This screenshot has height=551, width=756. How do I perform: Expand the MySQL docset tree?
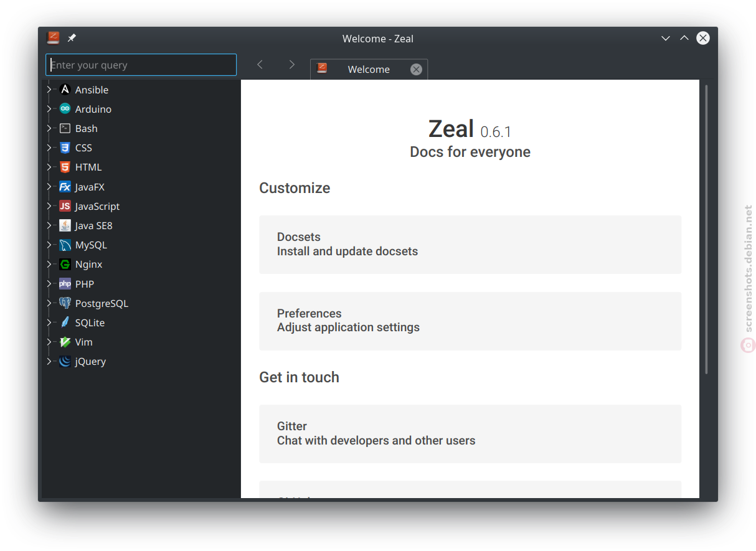point(49,245)
